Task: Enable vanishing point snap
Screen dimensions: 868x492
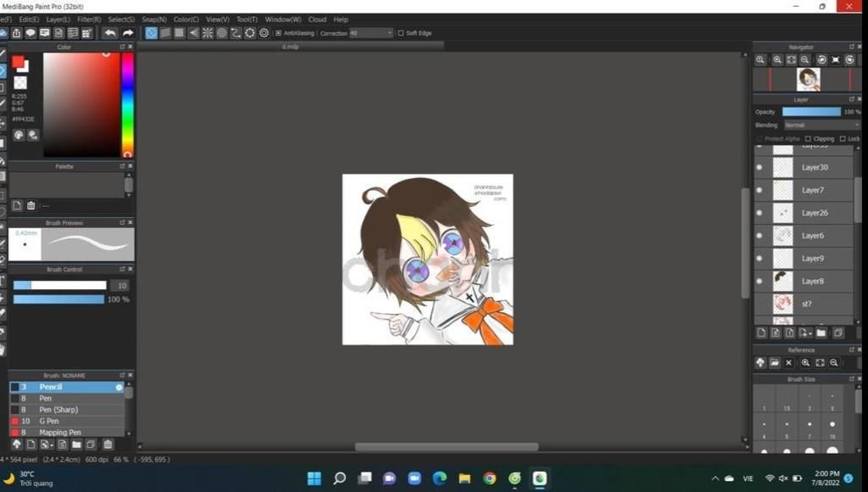Action: click(x=194, y=33)
